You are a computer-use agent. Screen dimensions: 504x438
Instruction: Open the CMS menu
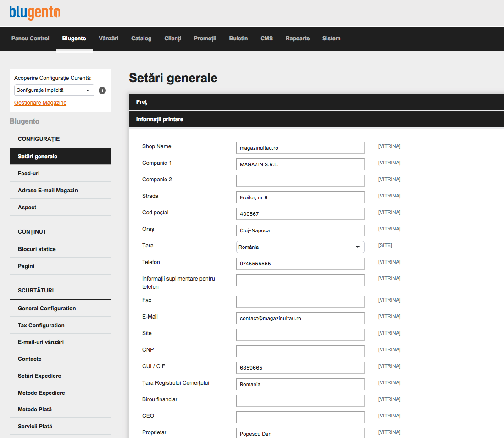point(266,39)
